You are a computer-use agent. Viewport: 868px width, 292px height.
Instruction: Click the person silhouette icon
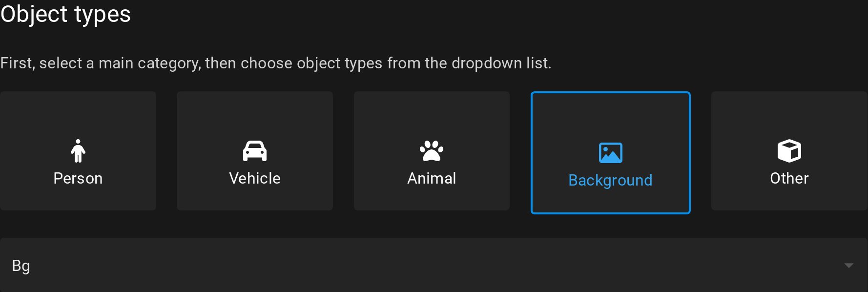[x=78, y=151]
